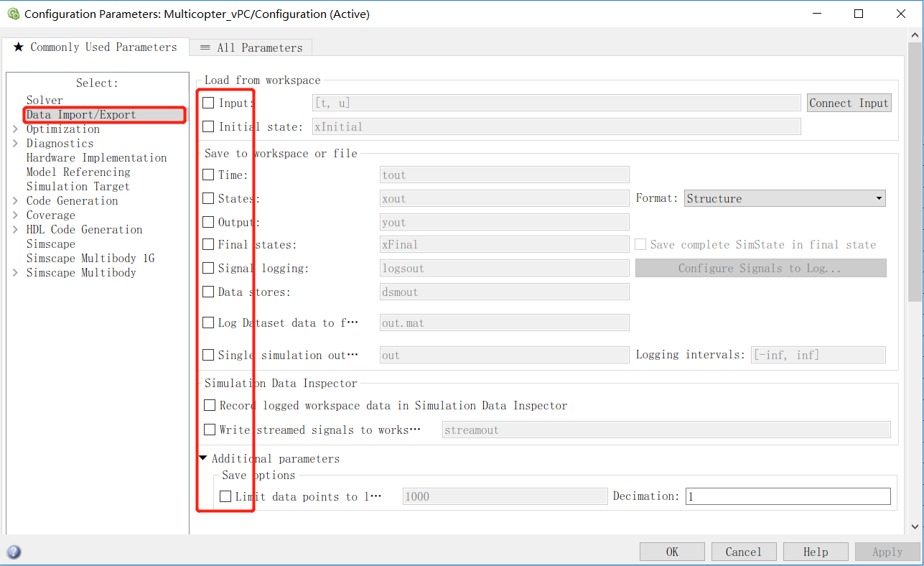This screenshot has width=924, height=566.
Task: Expand the Diagnostics tree node
Action: pos(15,144)
